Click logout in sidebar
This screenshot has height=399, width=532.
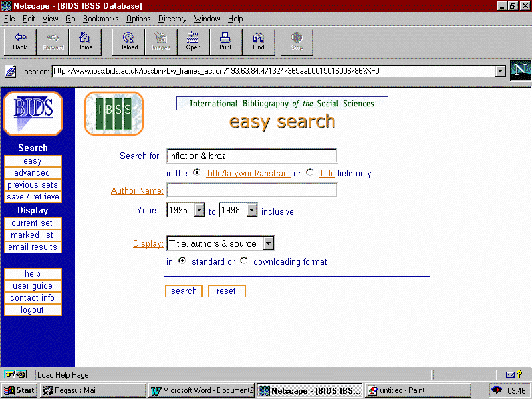point(33,310)
